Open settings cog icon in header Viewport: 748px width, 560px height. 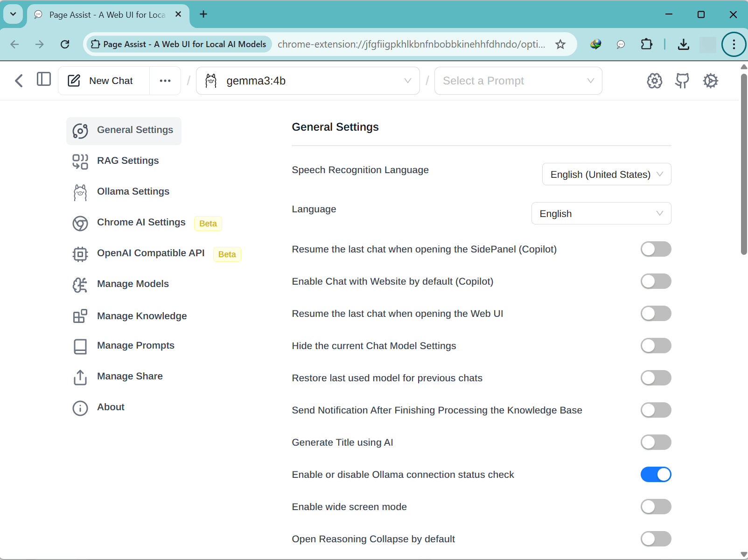(x=711, y=81)
